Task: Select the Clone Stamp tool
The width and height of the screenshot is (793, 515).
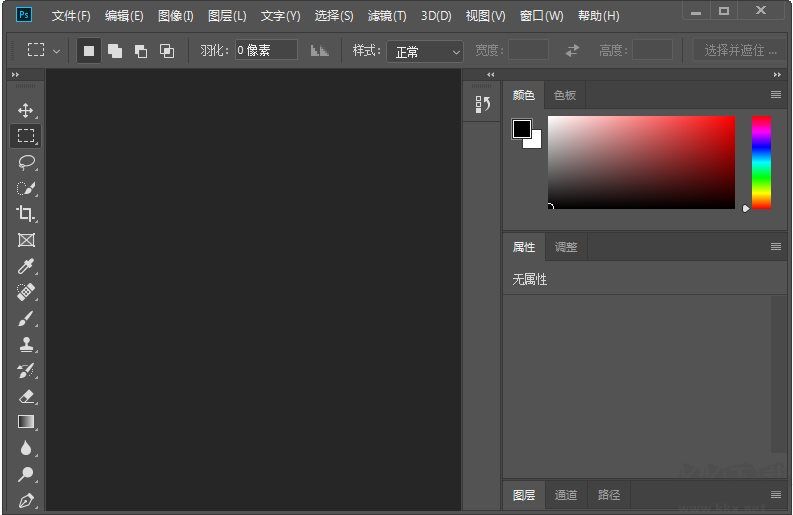Action: click(x=26, y=344)
